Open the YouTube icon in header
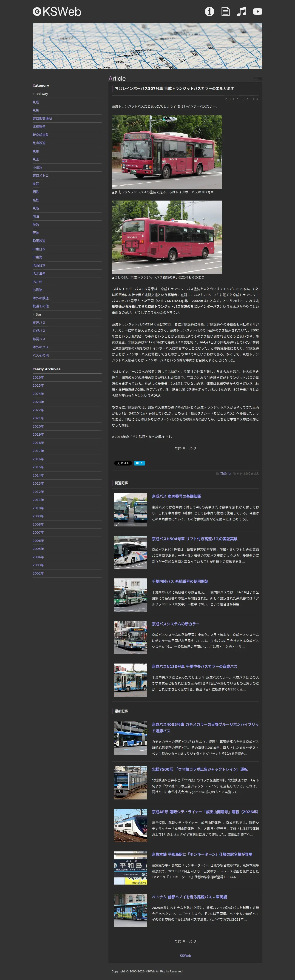 [x=258, y=11]
